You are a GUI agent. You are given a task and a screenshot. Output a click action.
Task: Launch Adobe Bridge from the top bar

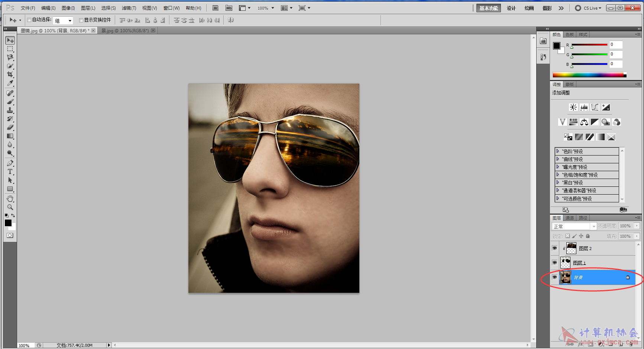click(216, 8)
